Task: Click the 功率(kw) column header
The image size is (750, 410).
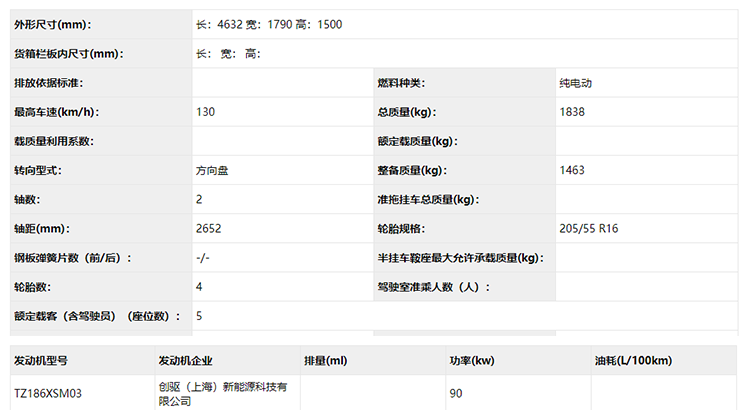Action: 472,361
